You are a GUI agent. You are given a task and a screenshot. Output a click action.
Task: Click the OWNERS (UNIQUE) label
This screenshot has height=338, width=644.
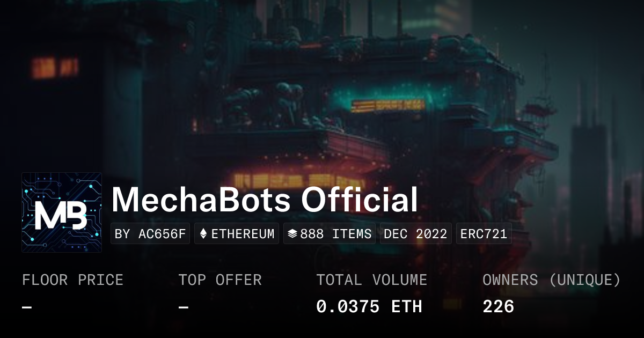(x=551, y=280)
